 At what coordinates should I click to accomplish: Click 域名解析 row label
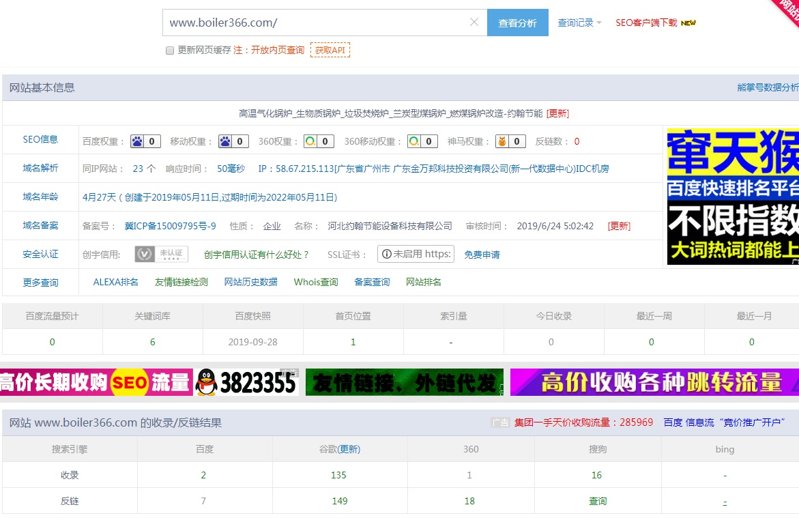click(40, 168)
